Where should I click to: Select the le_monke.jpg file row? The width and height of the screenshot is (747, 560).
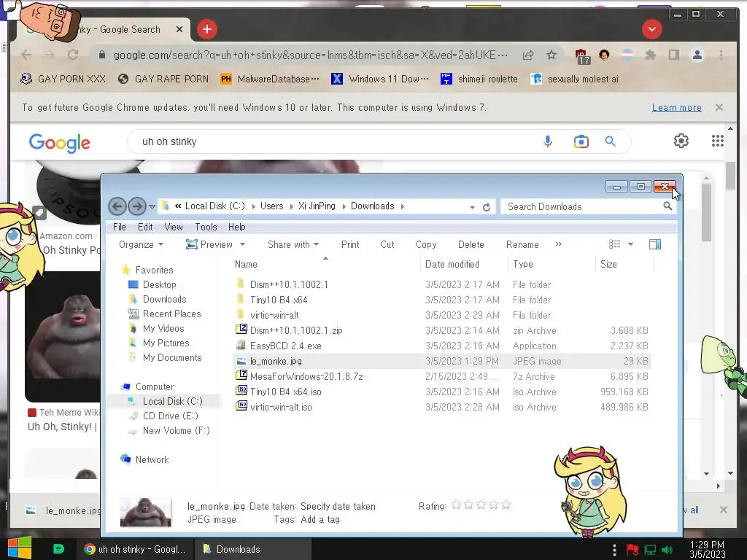click(441, 361)
